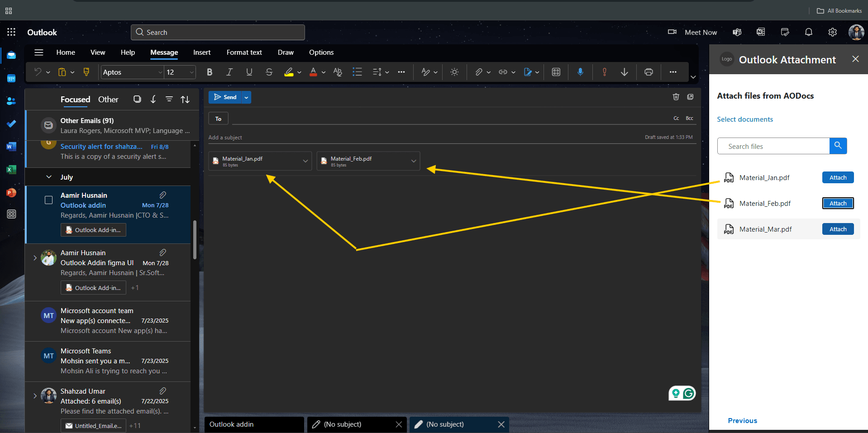The height and width of the screenshot is (433, 868).
Task: Toggle bold formatting
Action: click(209, 72)
